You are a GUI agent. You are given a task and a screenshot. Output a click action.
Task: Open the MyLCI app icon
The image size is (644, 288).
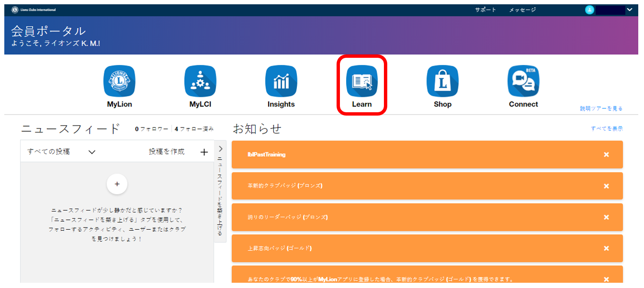click(x=200, y=81)
